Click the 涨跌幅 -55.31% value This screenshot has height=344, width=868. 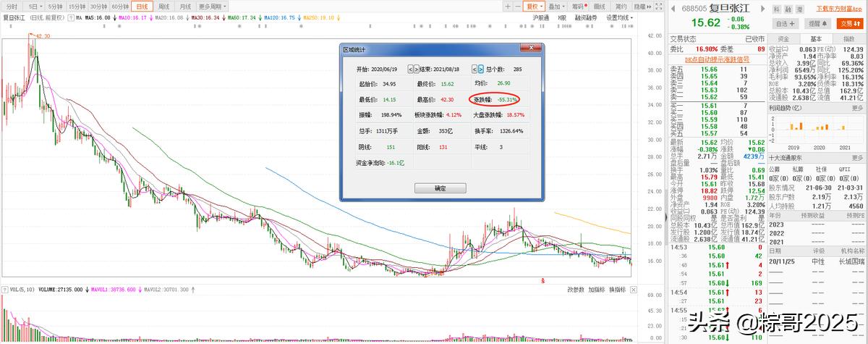(x=507, y=99)
